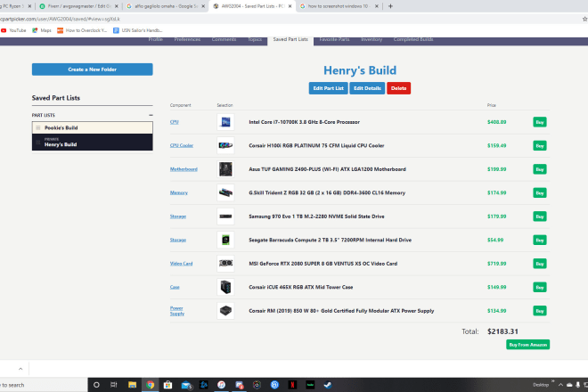Open the 'How to Overclock Y...' bookmark

82,30
